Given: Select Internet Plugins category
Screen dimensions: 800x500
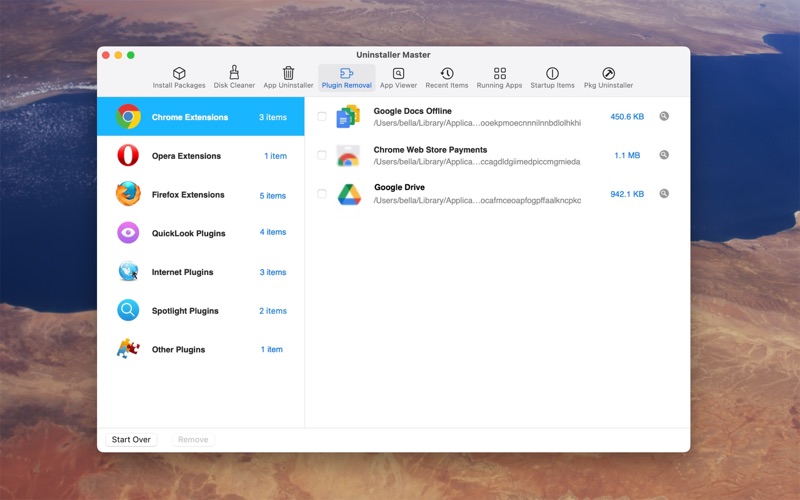Looking at the screenshot, I should tap(201, 272).
